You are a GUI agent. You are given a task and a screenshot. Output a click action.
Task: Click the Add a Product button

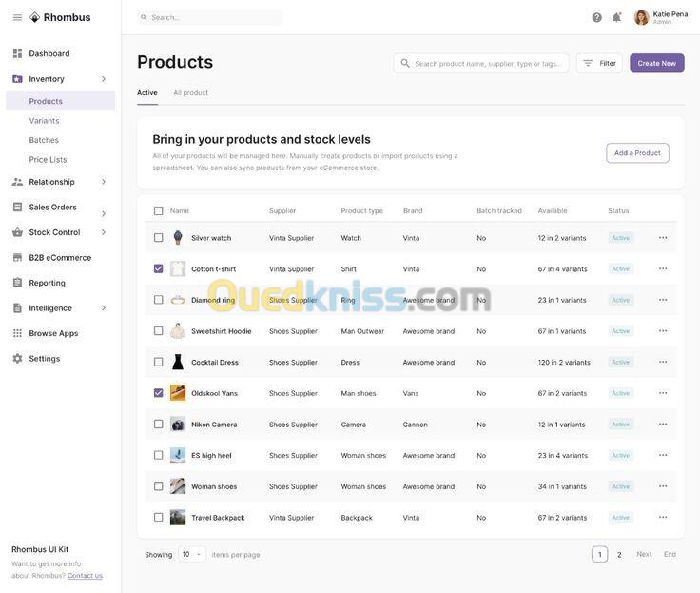[637, 153]
